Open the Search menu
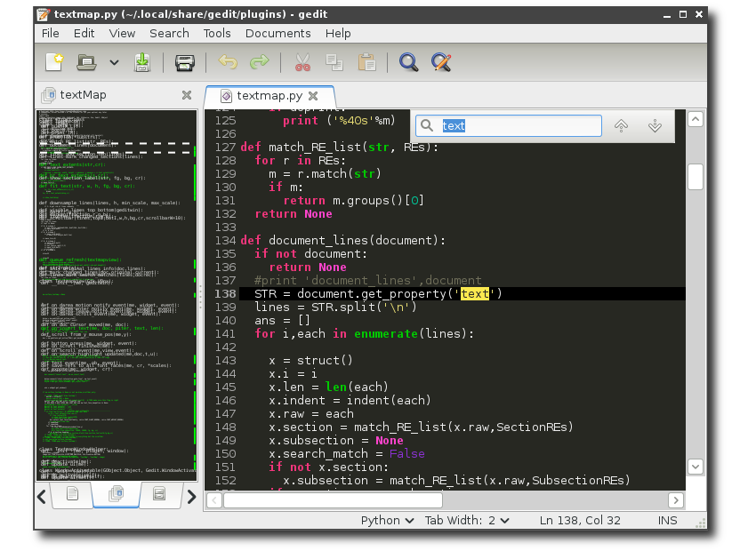 [169, 33]
